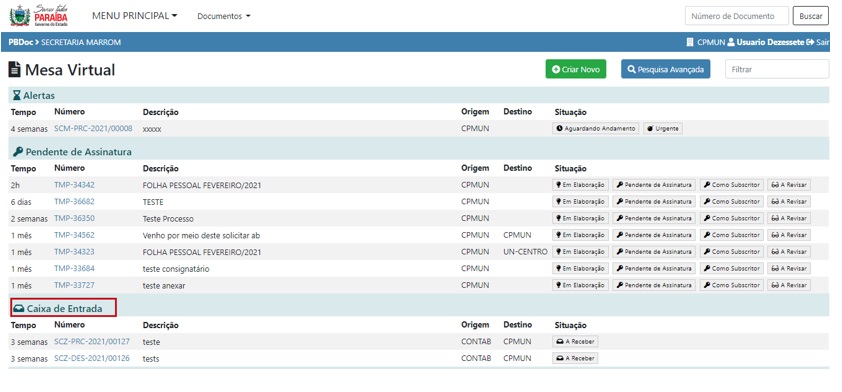Click A Revisar tag for TMP-36682
The height and width of the screenshot is (392, 842).
pyautogui.click(x=789, y=202)
